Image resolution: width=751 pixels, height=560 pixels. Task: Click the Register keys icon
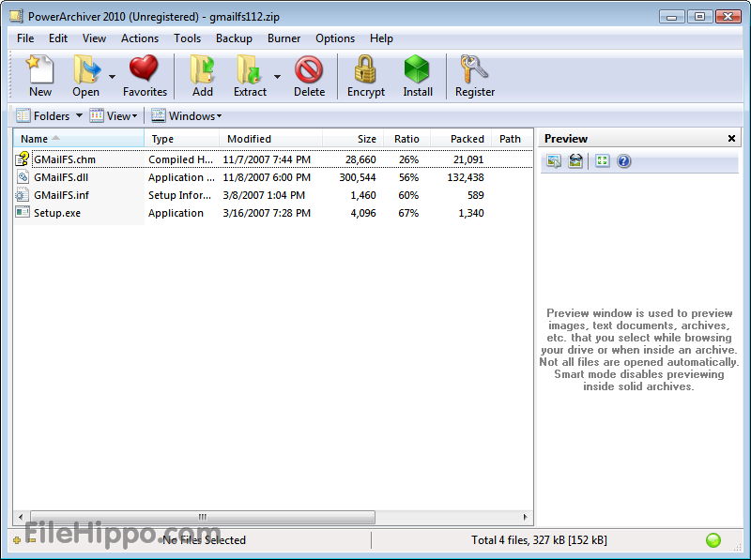click(x=473, y=69)
